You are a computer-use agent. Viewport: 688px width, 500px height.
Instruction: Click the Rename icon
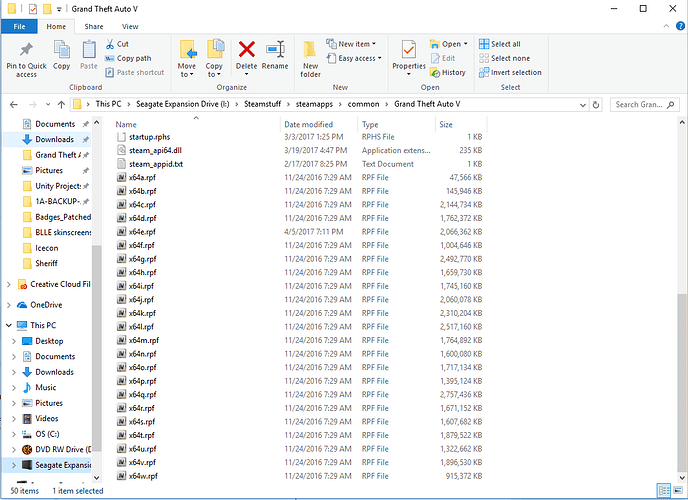point(275,49)
